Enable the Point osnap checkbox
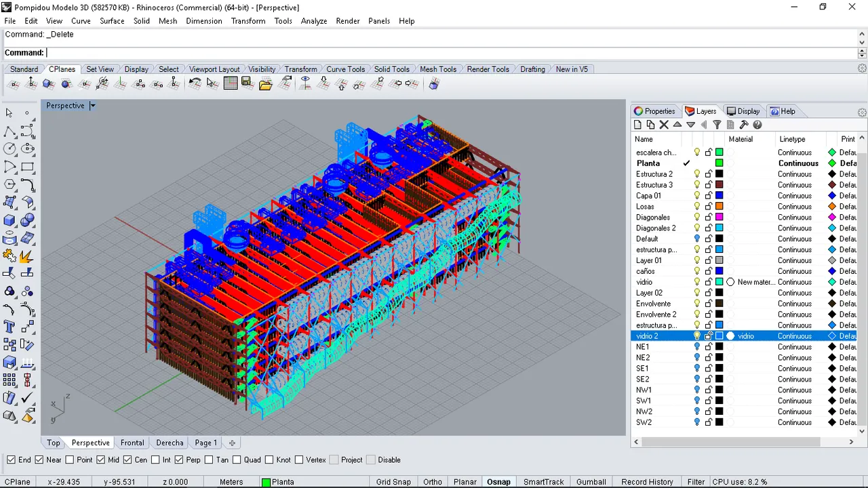Viewport: 868px width, 488px height. [69, 460]
